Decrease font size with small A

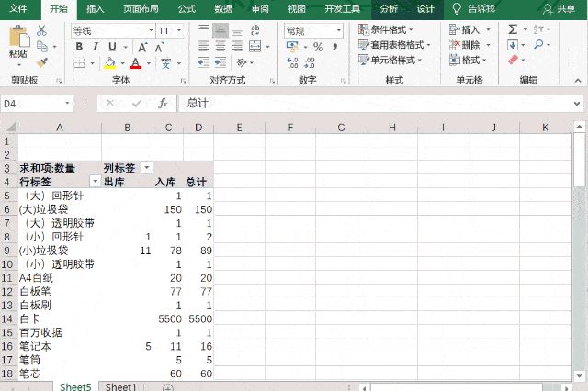click(159, 48)
